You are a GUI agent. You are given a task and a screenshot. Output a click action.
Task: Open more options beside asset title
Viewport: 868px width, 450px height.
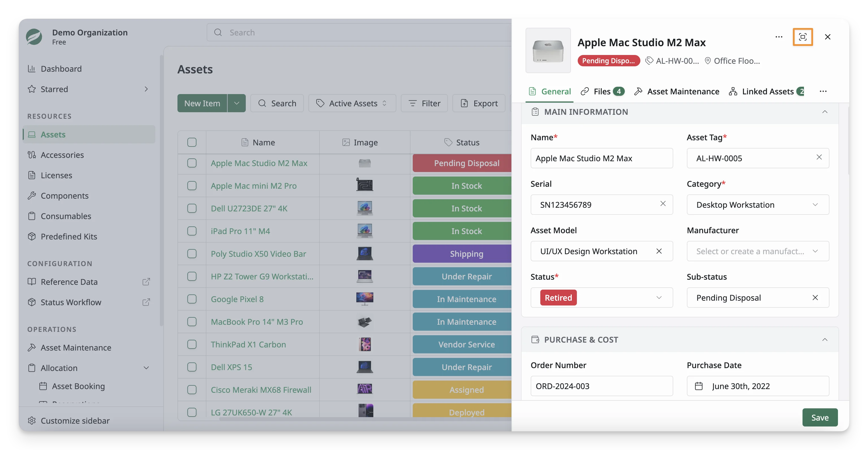(x=779, y=37)
